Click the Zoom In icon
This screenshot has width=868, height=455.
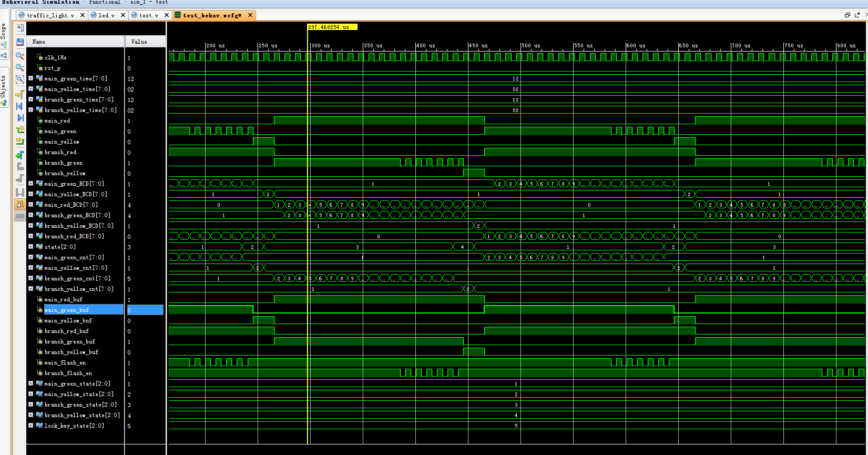point(20,55)
